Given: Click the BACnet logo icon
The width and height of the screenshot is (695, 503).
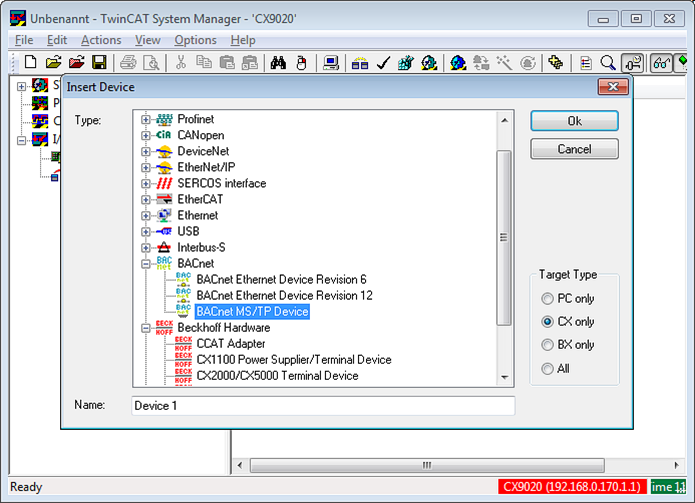Looking at the screenshot, I should click(164, 263).
